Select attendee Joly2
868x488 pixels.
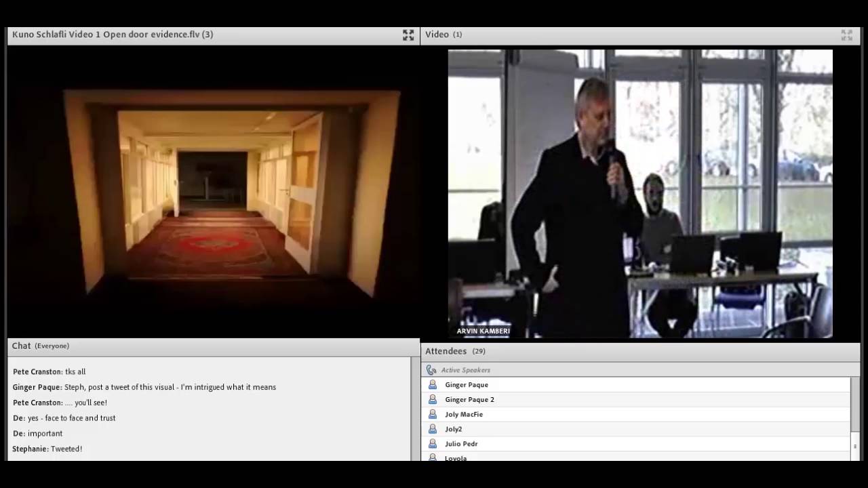tap(636, 429)
